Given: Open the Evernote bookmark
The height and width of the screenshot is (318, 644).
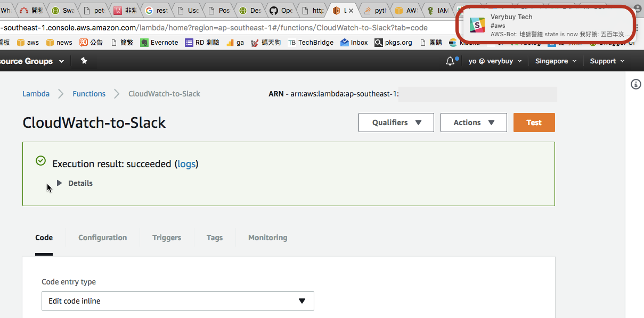Looking at the screenshot, I should pyautogui.click(x=159, y=43).
